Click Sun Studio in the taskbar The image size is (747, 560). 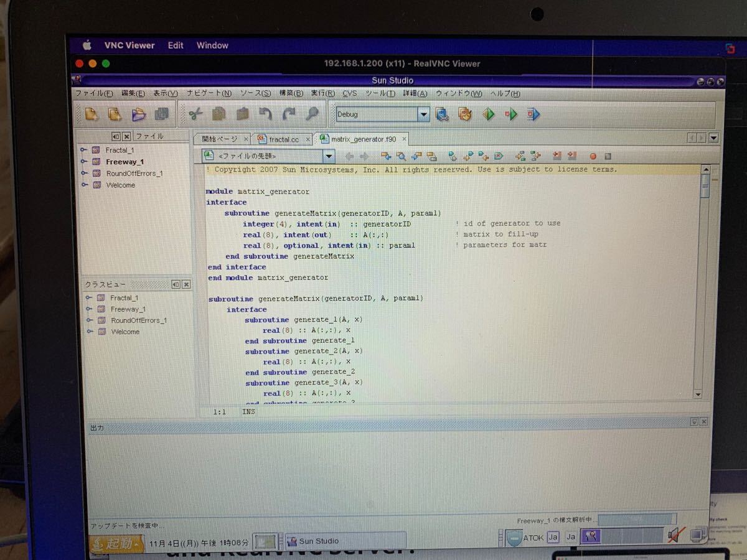click(345, 541)
